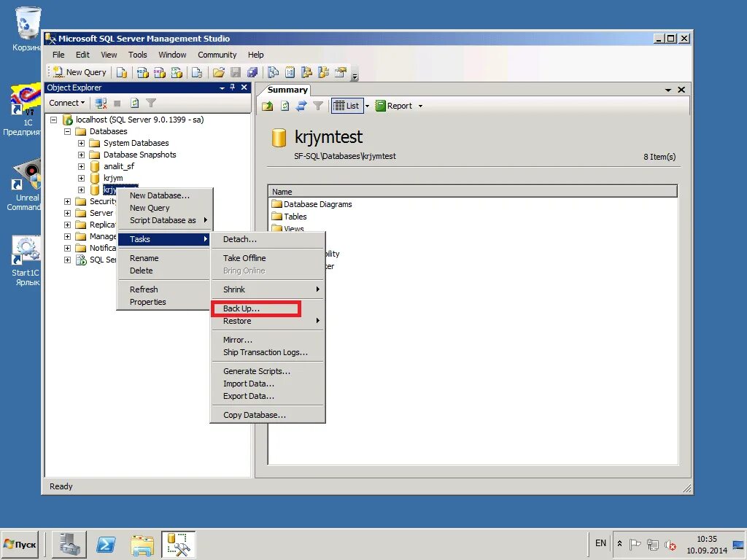Click Disconnect icon in Object Explorer
747x560 pixels.
point(101,103)
